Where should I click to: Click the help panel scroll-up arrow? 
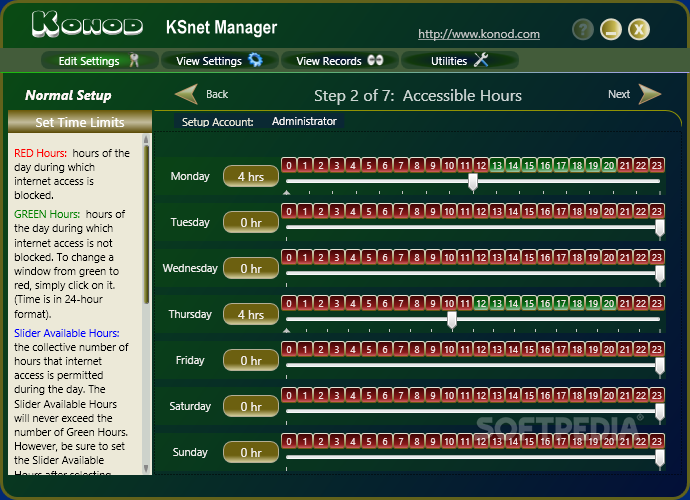[x=147, y=140]
